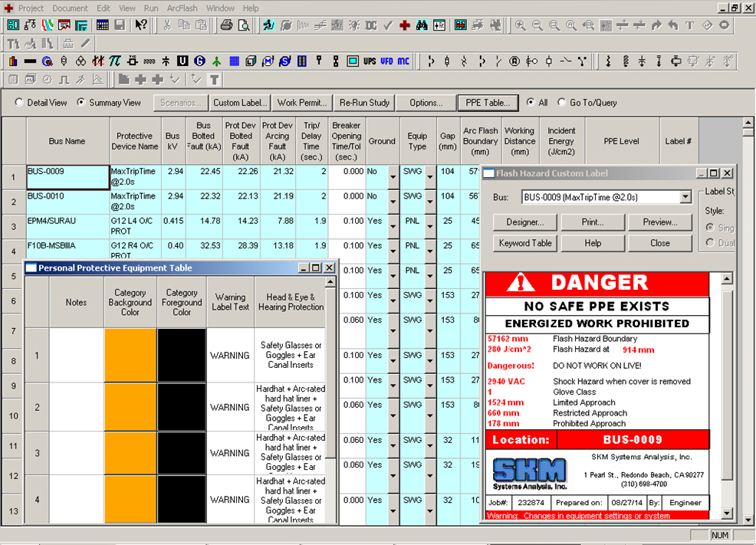Click the context help pointer icon
756x545 pixels.
pos(141,25)
